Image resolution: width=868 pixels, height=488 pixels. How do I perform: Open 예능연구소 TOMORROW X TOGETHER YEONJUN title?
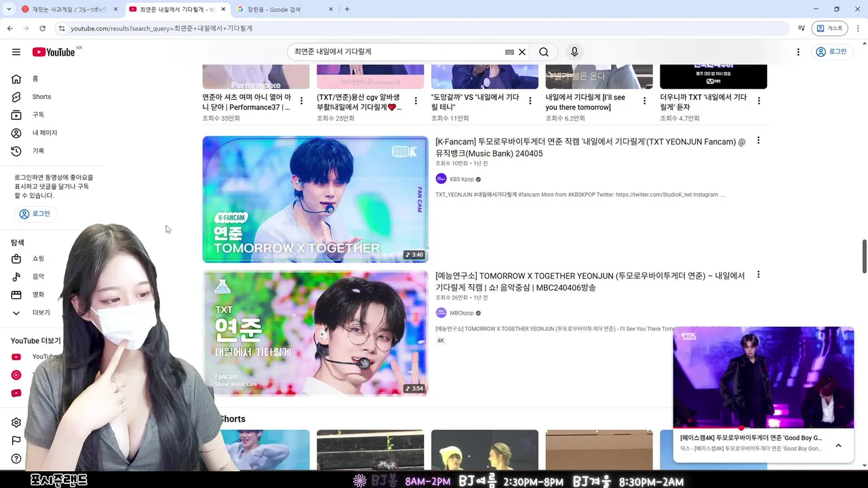590,281
